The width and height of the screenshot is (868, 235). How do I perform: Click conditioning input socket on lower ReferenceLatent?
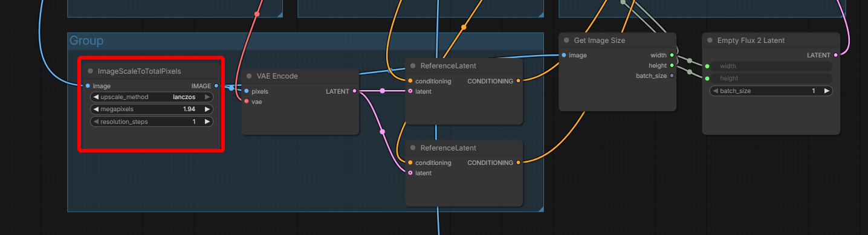point(410,163)
